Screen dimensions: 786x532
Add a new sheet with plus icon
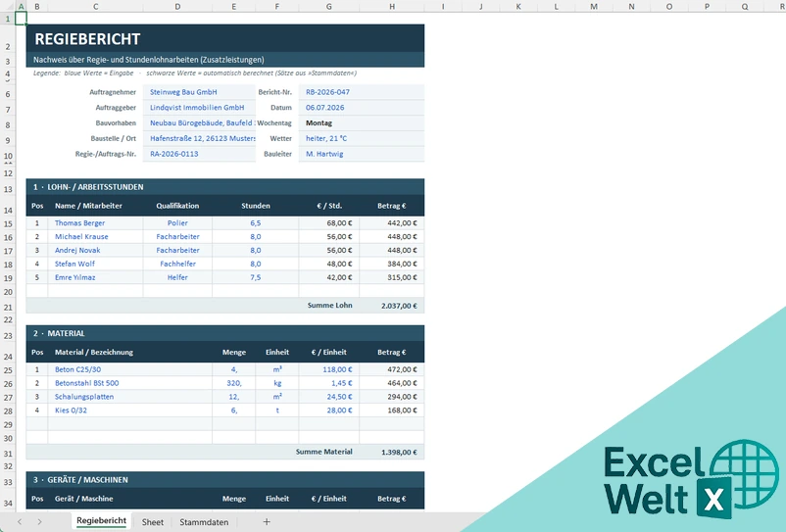click(267, 522)
